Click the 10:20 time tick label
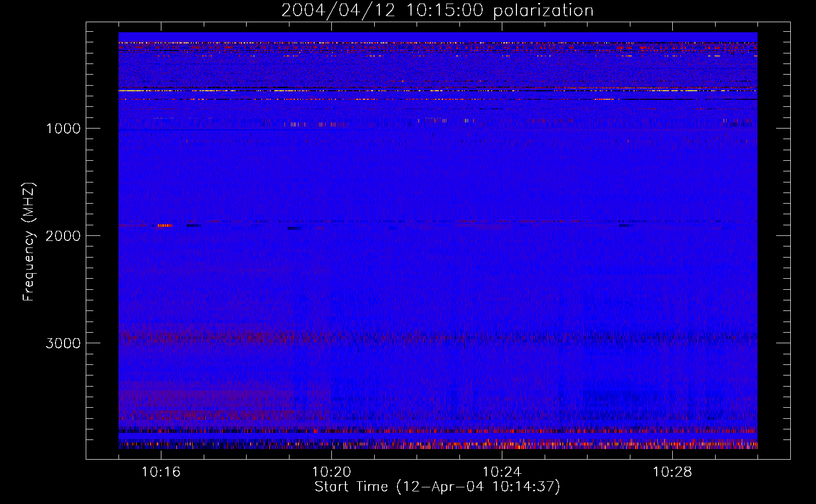Image resolution: width=816 pixels, height=504 pixels. point(331,472)
